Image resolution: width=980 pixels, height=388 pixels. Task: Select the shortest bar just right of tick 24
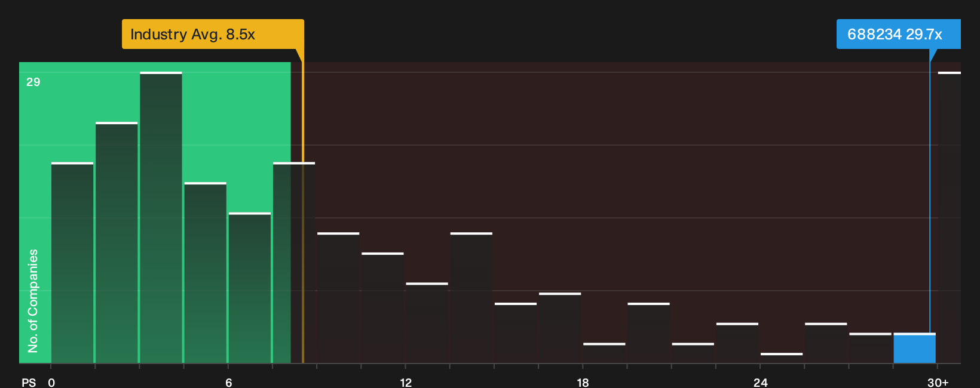[782, 358]
